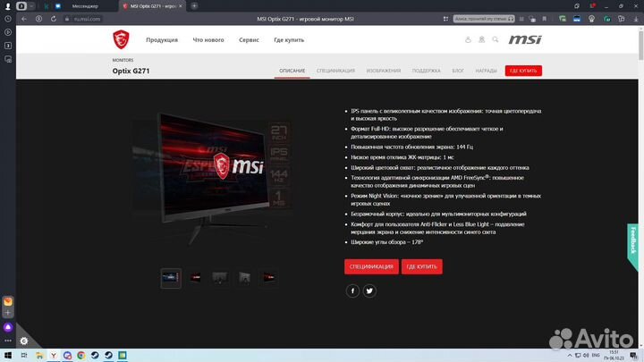Click the Monitors breadcrumb link
Viewport: 644px width, 362px height.
pyautogui.click(x=123, y=60)
